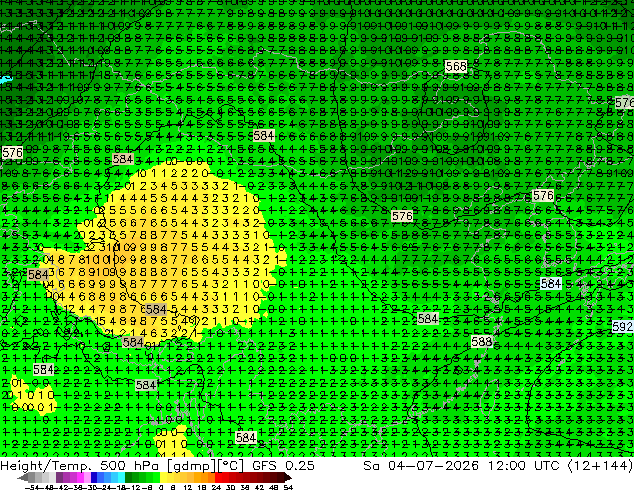
Task: Click the 'Height/Temp.' title text
Action: point(47,465)
